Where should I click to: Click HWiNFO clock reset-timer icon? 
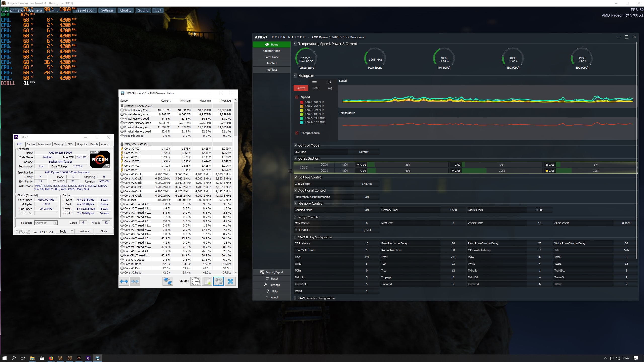(196, 281)
